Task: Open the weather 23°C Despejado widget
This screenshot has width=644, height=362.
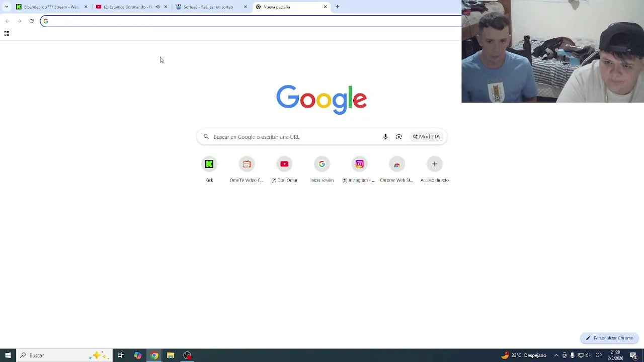Action: click(524, 355)
